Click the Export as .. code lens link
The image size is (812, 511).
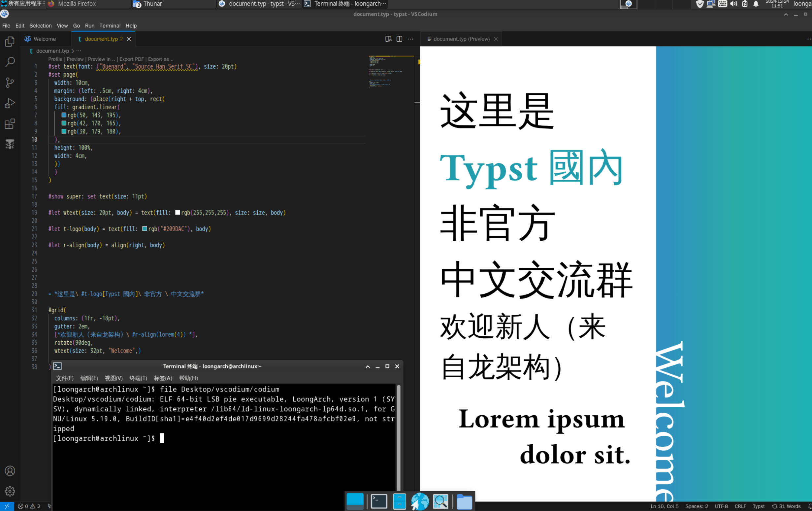pyautogui.click(x=161, y=59)
